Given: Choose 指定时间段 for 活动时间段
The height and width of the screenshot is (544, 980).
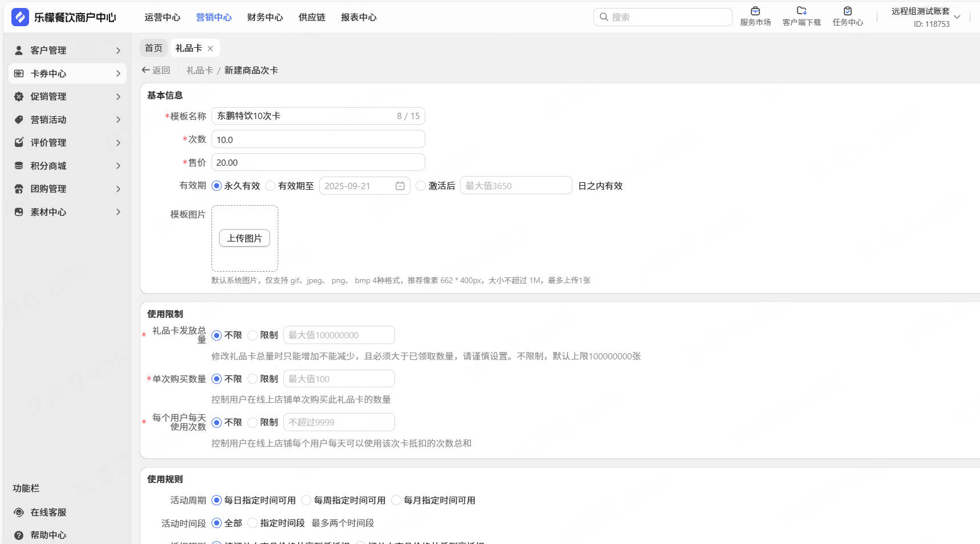Looking at the screenshot, I should [253, 523].
